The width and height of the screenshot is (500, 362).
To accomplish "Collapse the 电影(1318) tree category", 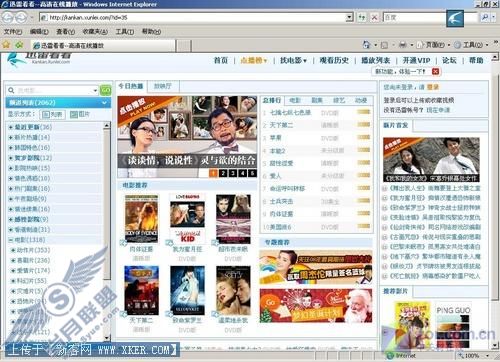I will point(11,240).
